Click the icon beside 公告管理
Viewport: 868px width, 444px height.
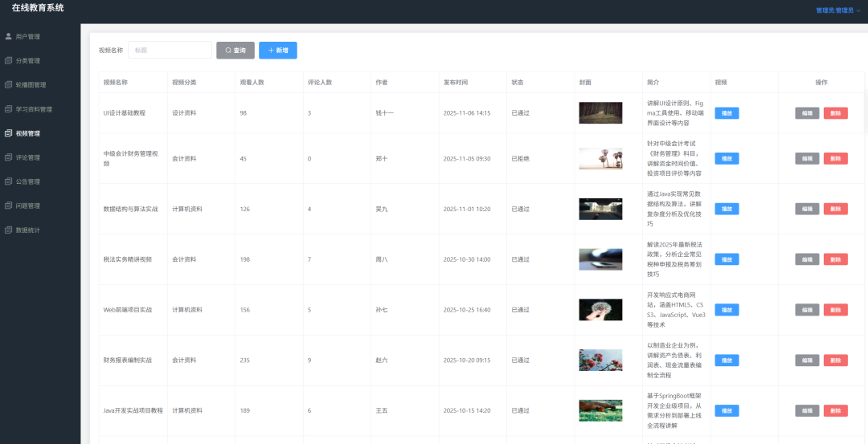[x=8, y=181]
